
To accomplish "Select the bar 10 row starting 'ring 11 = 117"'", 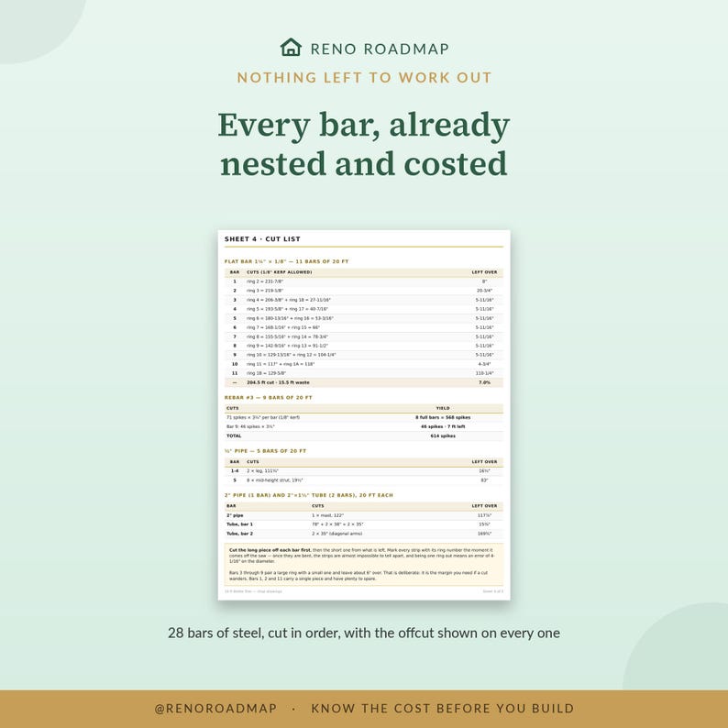I will (x=364, y=364).
